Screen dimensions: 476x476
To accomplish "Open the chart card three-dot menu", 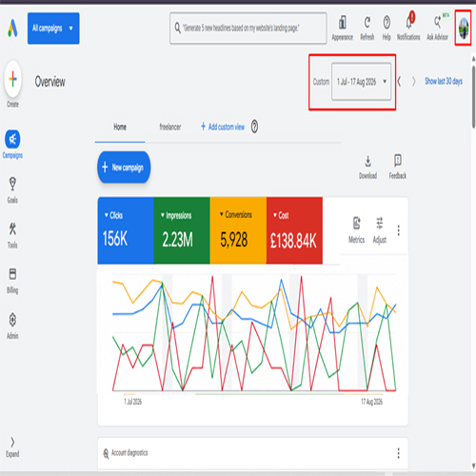I will (399, 230).
